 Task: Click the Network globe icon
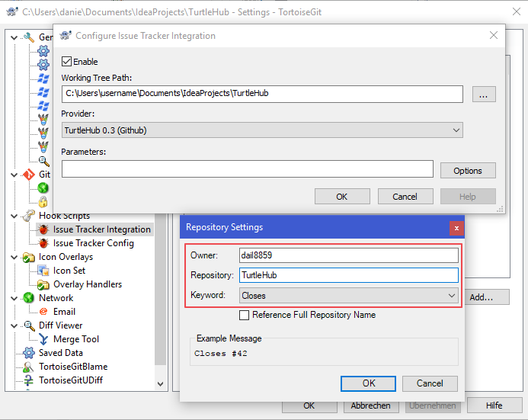(x=29, y=298)
